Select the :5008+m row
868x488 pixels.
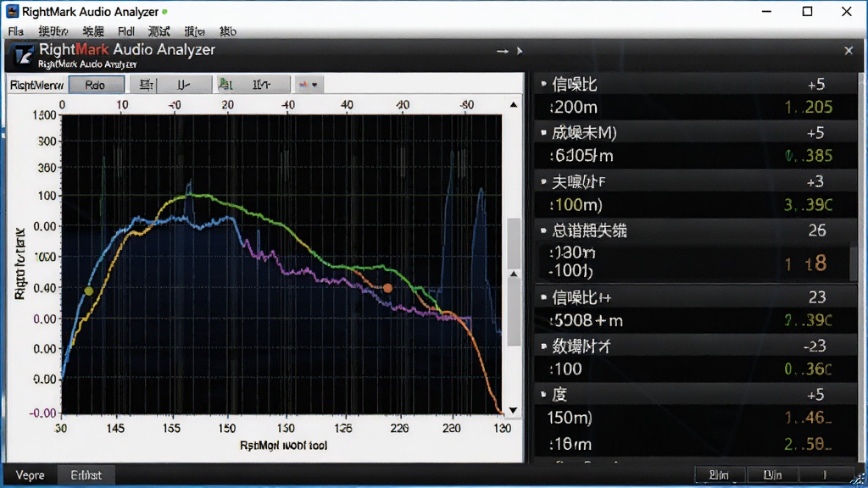[x=695, y=321]
